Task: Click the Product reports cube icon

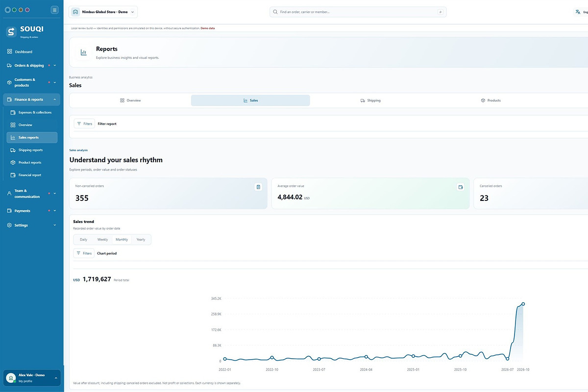Action: coord(13,162)
